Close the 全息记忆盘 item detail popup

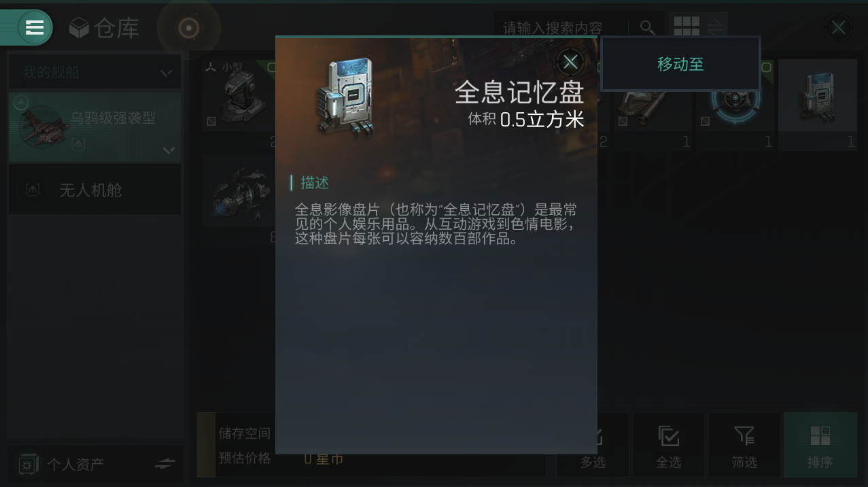(x=570, y=62)
